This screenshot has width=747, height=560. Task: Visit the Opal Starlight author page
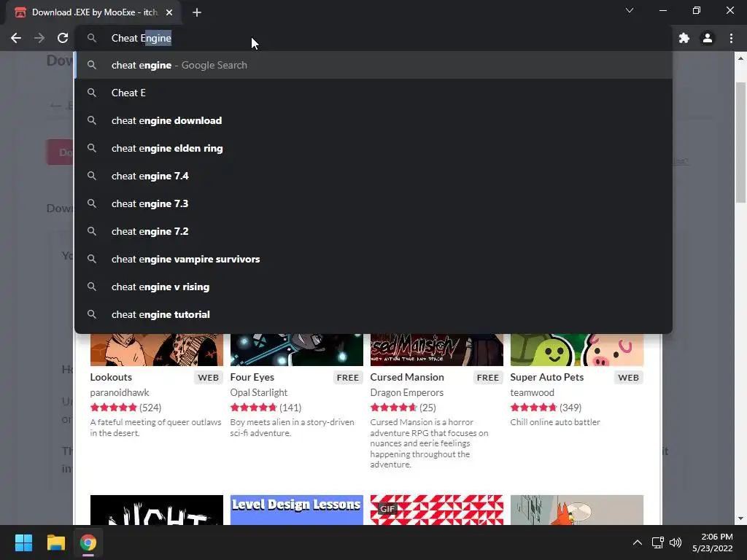(x=259, y=392)
